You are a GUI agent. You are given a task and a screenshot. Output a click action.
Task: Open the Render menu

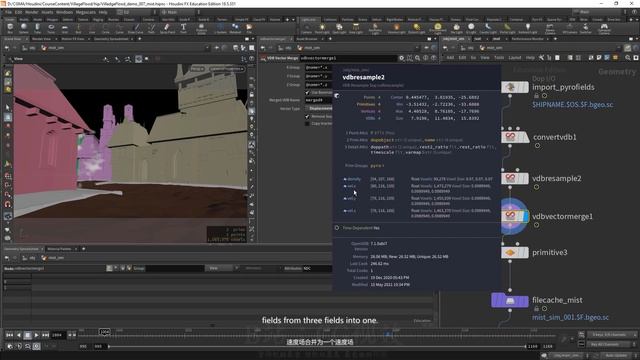coord(31,12)
